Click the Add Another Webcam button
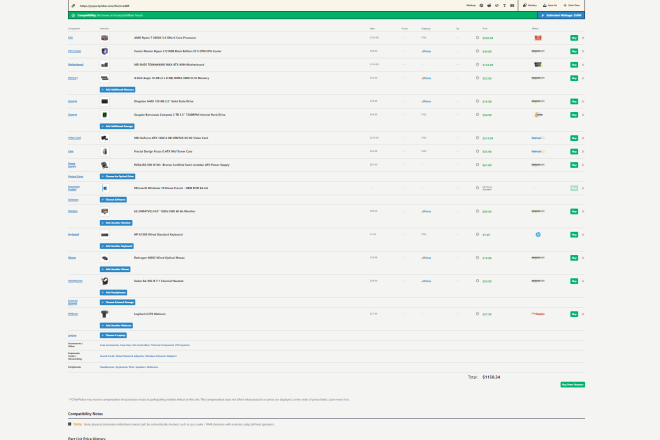The width and height of the screenshot is (660, 440). click(116, 325)
